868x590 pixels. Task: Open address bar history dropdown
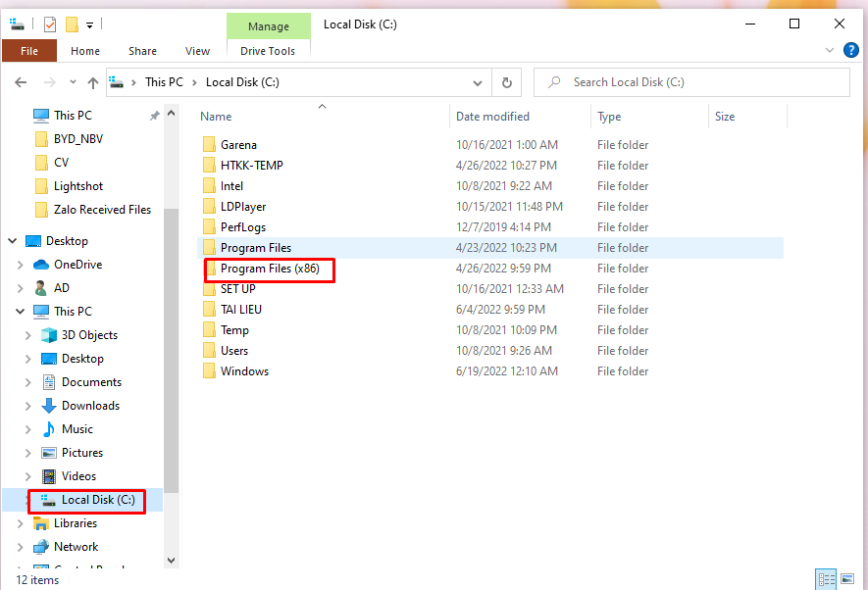pyautogui.click(x=478, y=82)
